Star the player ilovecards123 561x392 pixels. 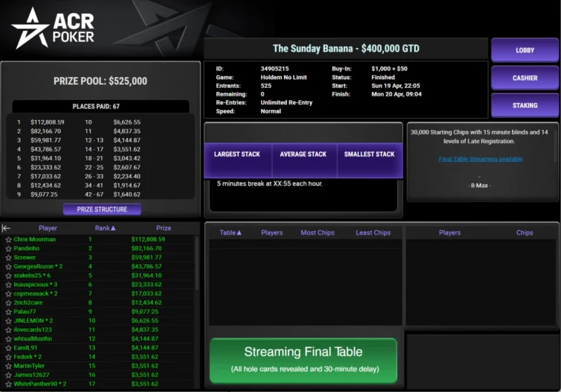[x=8, y=329]
